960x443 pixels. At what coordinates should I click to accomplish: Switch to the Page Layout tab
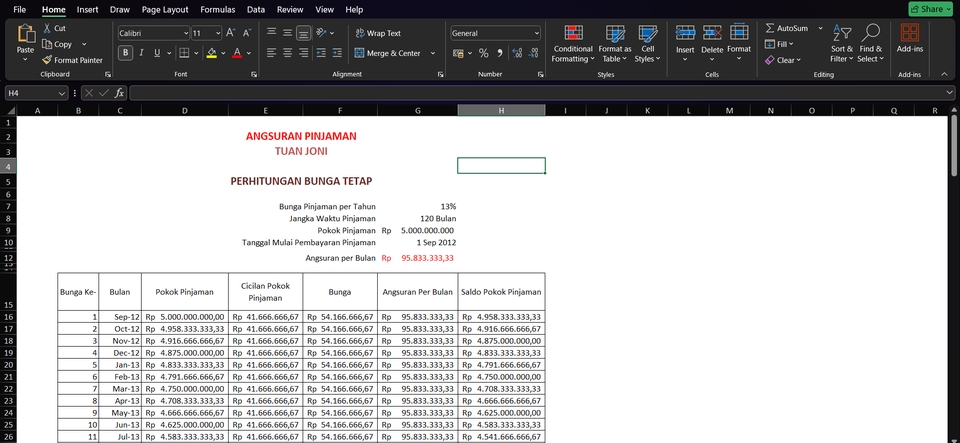click(165, 9)
